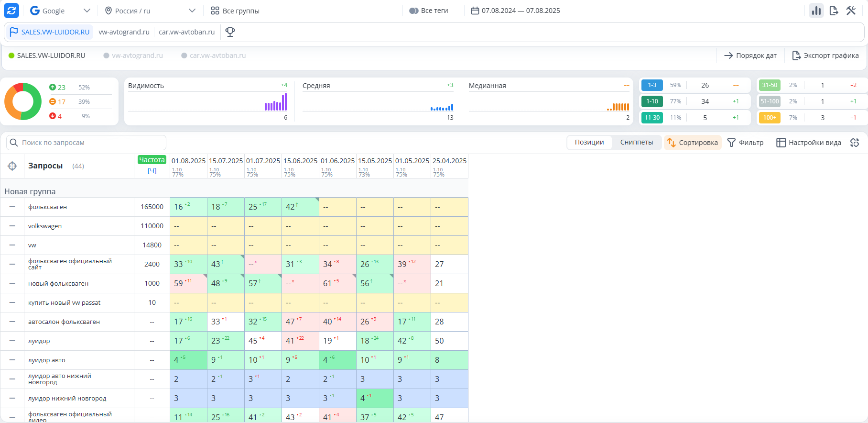Click the magnifier icon in query search

[x=14, y=143]
